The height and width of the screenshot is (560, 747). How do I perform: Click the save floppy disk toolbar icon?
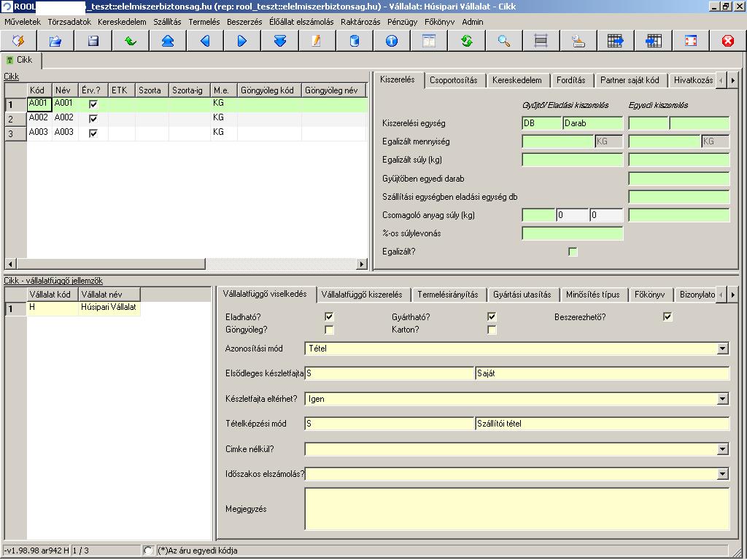pos(93,41)
